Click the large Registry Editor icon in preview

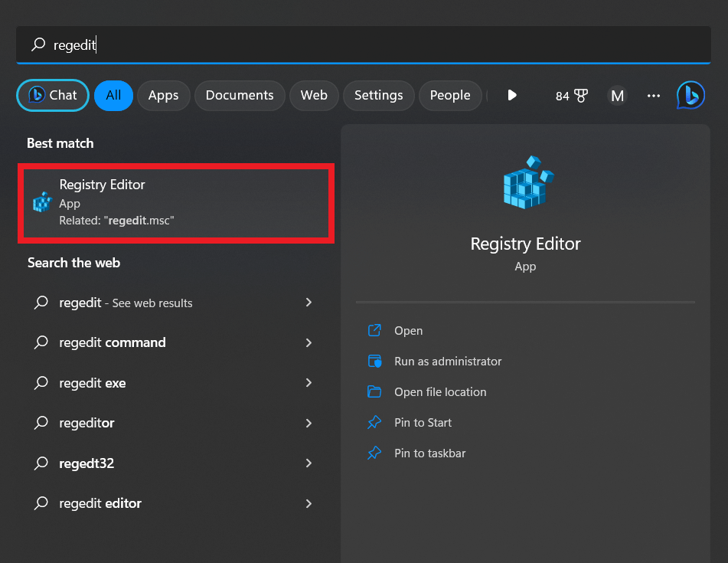(528, 182)
